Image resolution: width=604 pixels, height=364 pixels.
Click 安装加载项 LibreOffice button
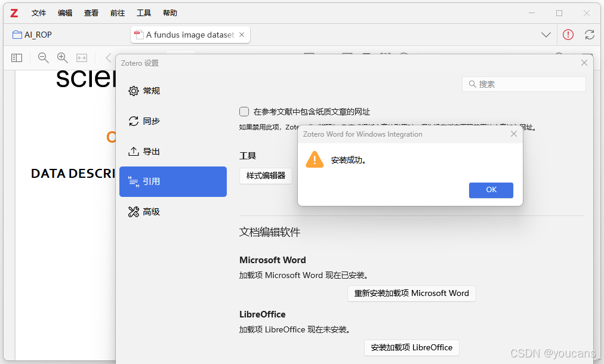(411, 347)
